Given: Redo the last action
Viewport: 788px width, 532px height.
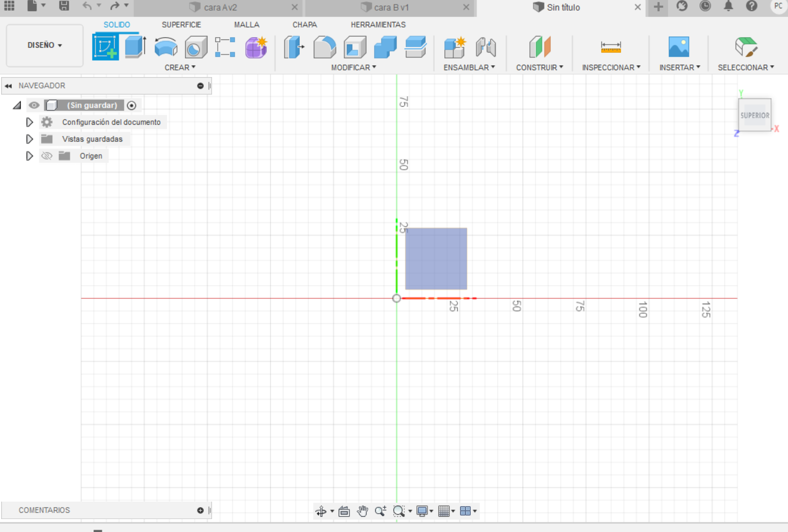Looking at the screenshot, I should click(x=115, y=6).
